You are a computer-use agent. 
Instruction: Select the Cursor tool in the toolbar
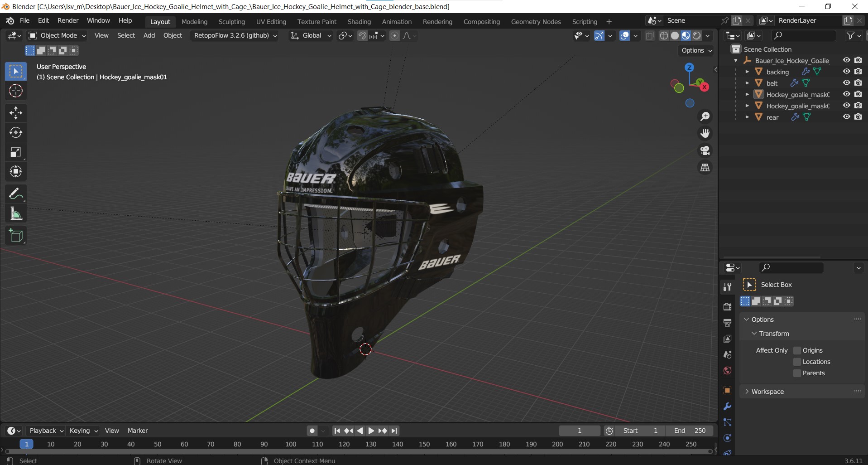click(x=16, y=91)
